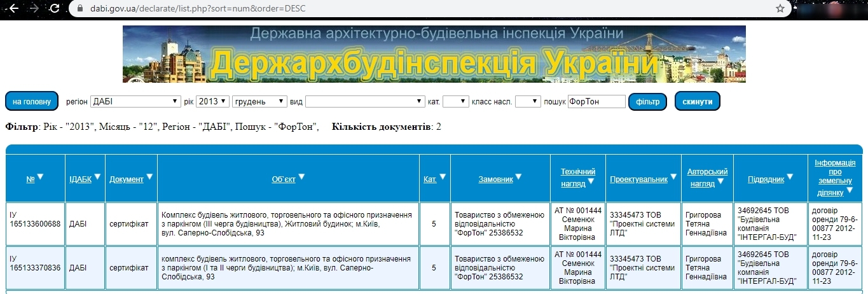Screen dimensions: 868x294
Task: Click ФорТон 25386532 customer in second row
Action: 500,268
